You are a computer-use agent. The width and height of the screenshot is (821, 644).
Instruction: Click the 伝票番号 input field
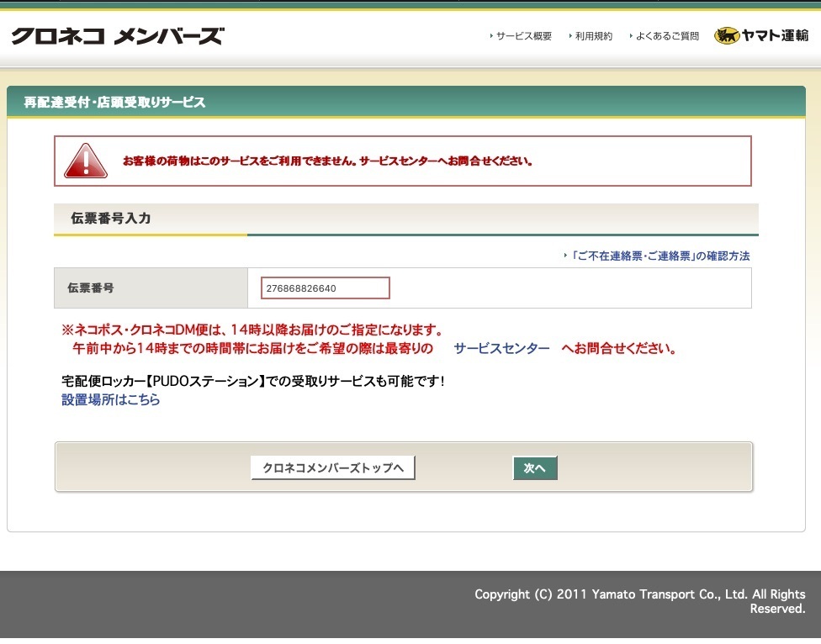(326, 288)
